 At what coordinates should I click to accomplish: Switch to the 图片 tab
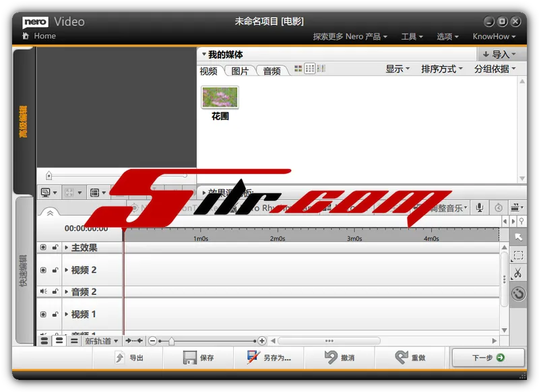click(240, 71)
